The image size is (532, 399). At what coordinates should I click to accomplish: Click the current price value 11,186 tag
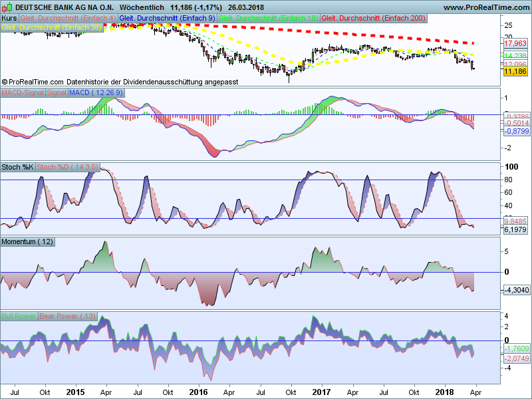(x=515, y=71)
